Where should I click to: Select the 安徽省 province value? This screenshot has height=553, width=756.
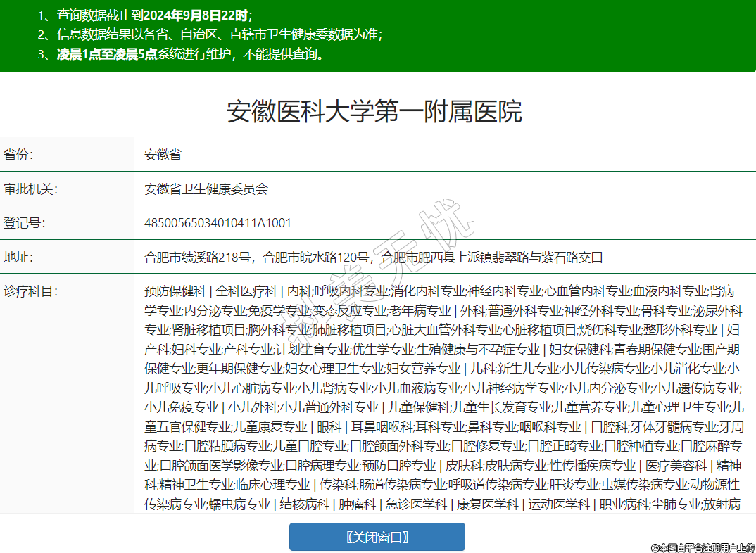pos(163,155)
